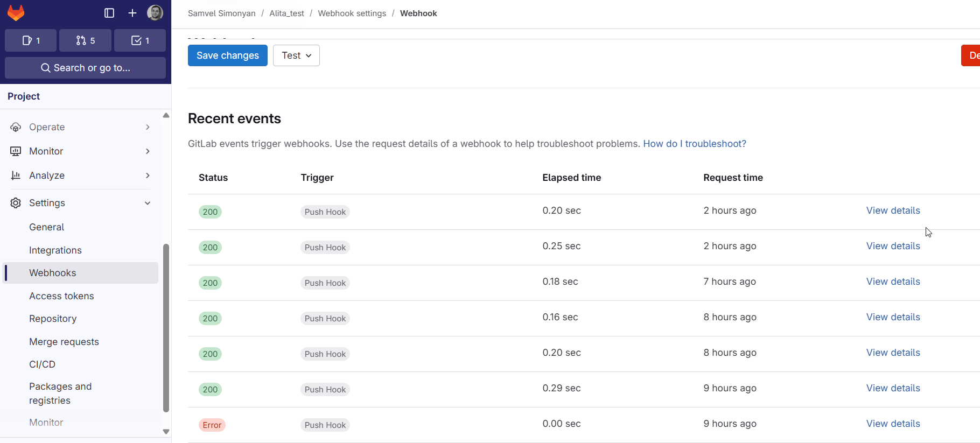Open the to-do list counter icon
Image resolution: width=980 pixels, height=443 pixels.
140,40
